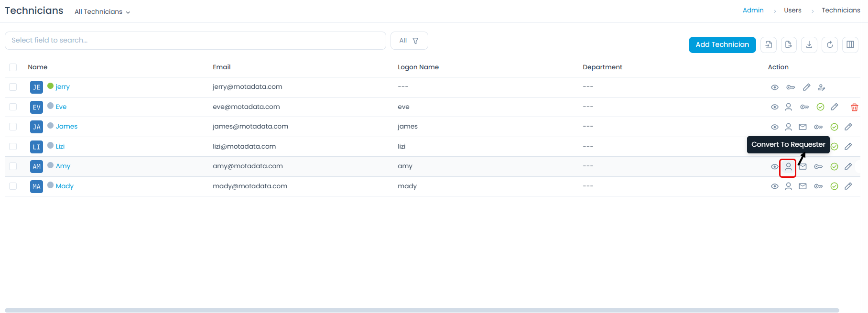Screen dimensions: 868x313
Task: Edit Eve using the pencil icon
Action: 835,107
